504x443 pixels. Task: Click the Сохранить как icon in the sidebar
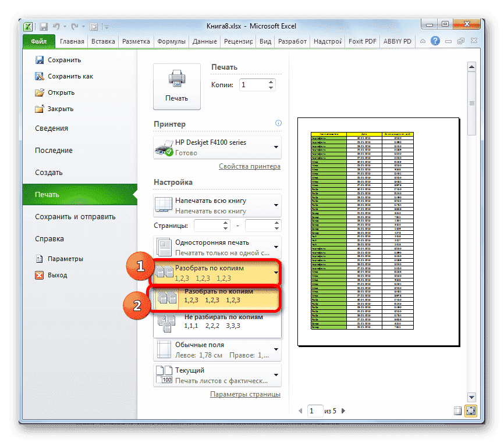40,76
